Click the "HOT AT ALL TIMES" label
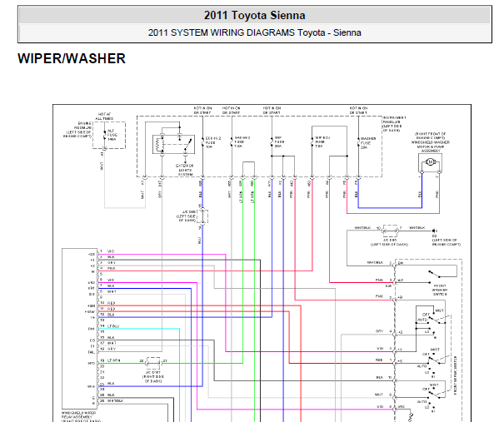 (x=104, y=117)
